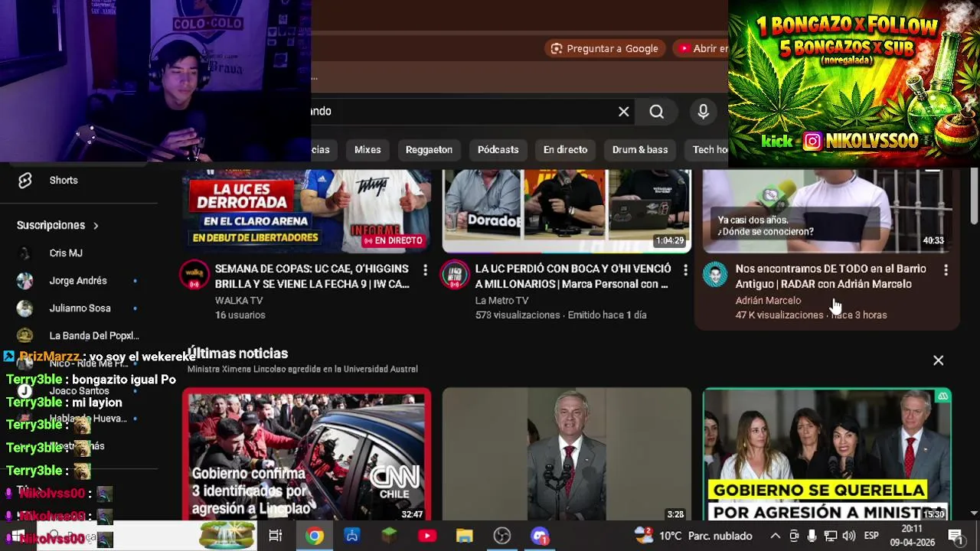Open Jorge Andrés subscription
Image resolution: width=980 pixels, height=551 pixels.
[x=80, y=281]
